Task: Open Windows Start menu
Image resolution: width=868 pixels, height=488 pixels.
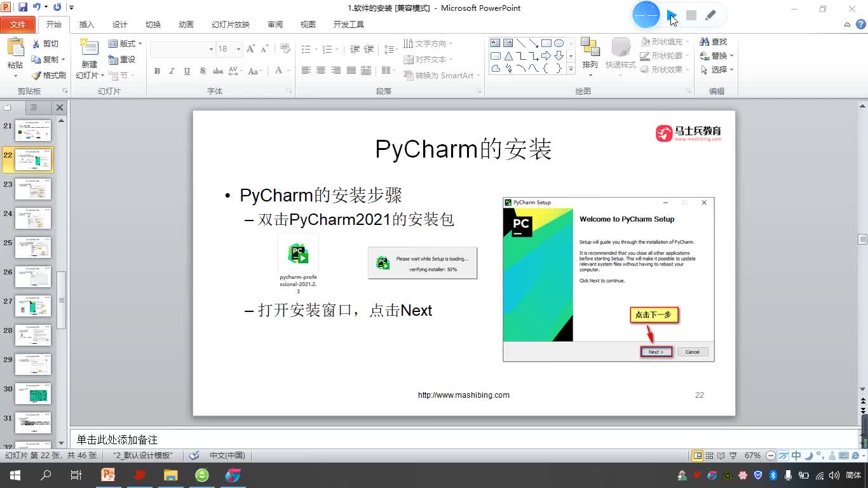Action: [15, 475]
